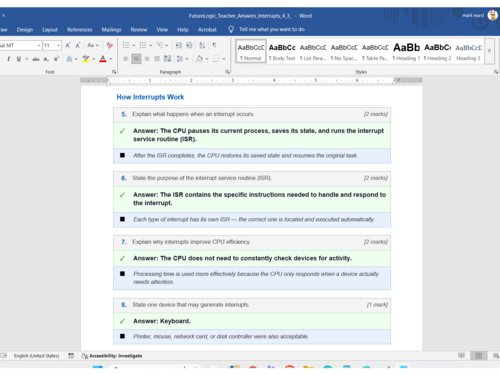500x375 pixels.
Task: Apply subscript formatting
Action: [x=46, y=59]
